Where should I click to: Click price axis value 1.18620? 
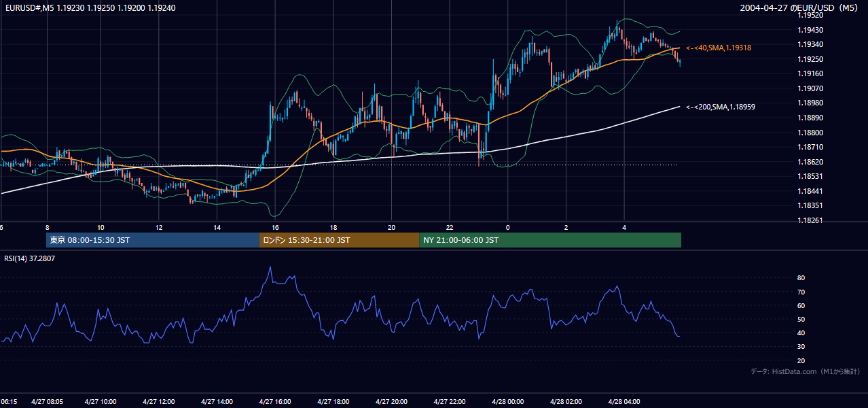[x=810, y=162]
